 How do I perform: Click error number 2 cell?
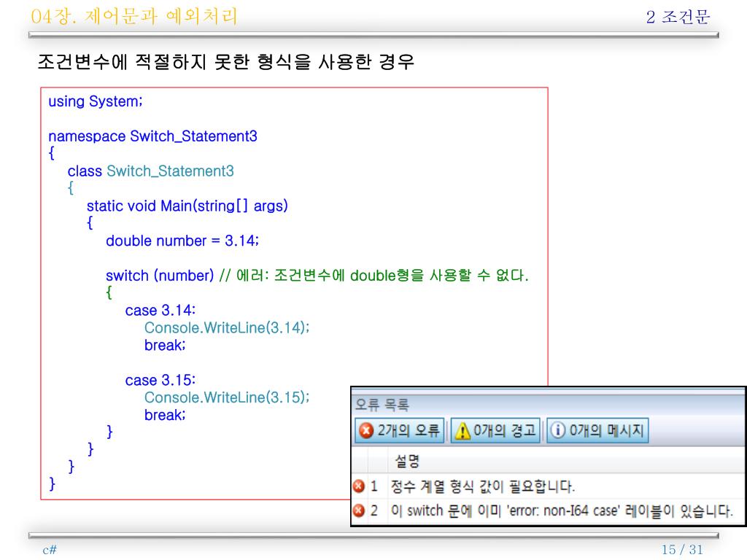tap(374, 510)
